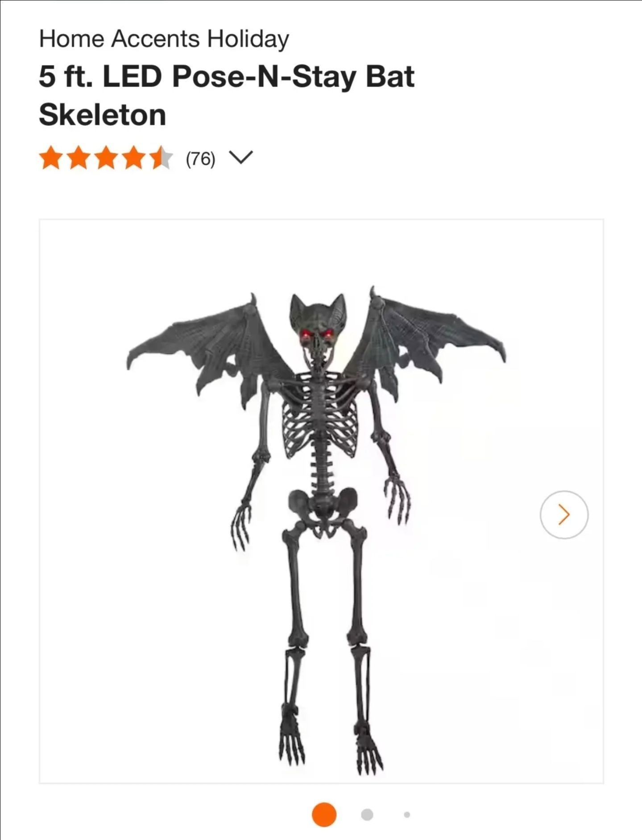Click the second orange rating star
Viewport: 642px width, 840px height.
tap(79, 158)
